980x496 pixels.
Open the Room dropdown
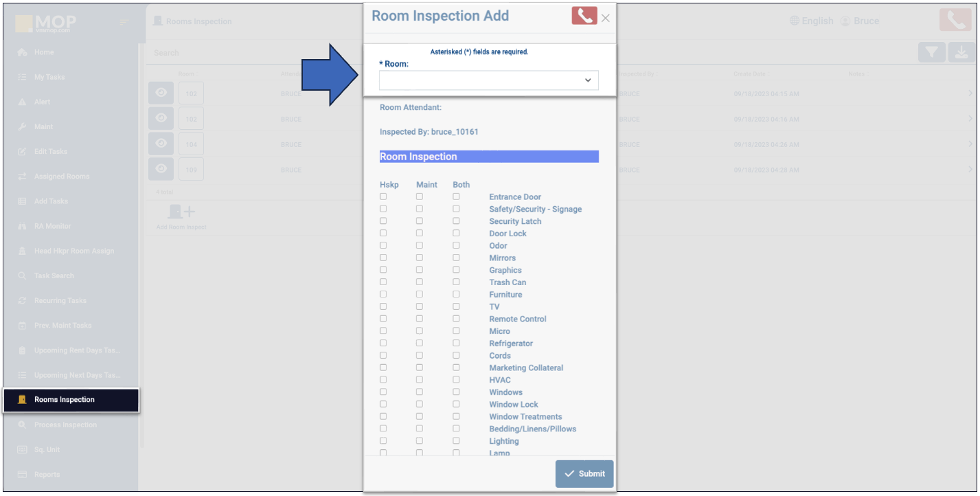489,80
